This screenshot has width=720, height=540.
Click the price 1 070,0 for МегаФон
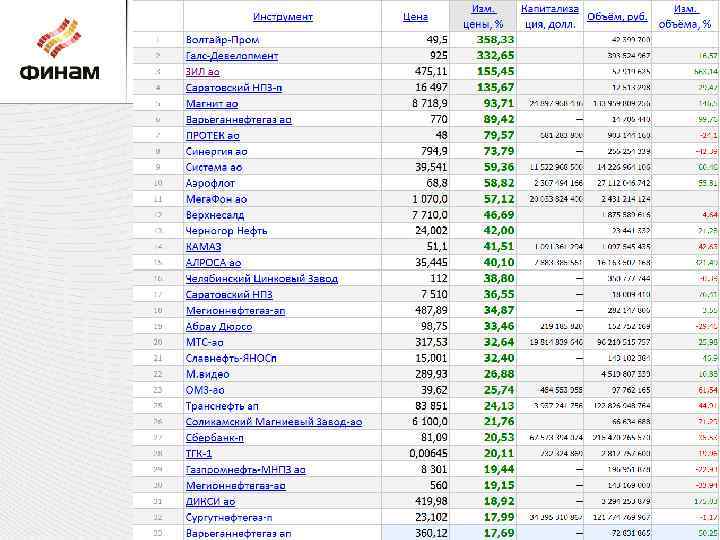(x=430, y=199)
